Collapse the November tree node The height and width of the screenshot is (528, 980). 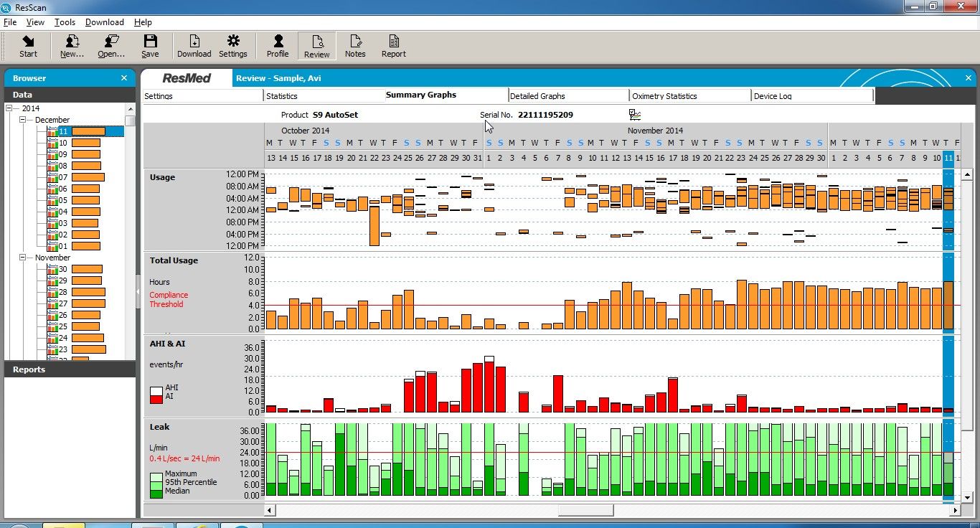pos(23,258)
